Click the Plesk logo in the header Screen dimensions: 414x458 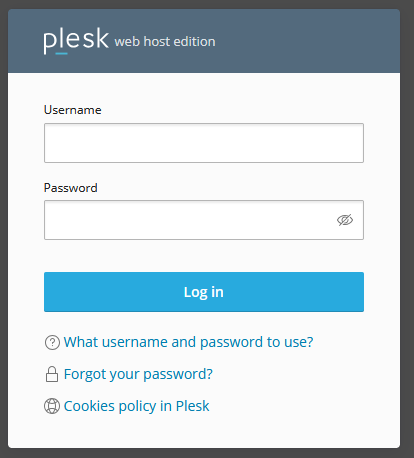tap(76, 41)
